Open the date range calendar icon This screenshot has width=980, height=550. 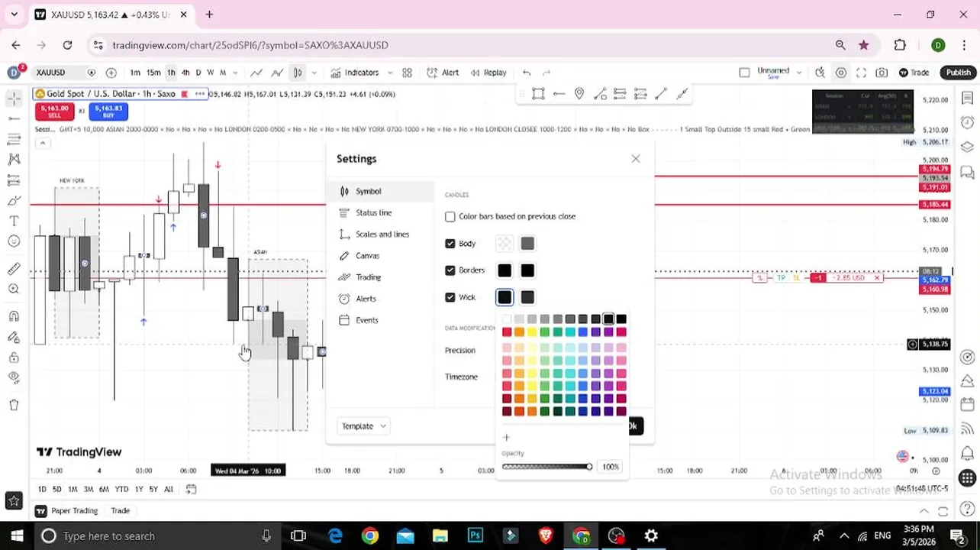click(192, 489)
